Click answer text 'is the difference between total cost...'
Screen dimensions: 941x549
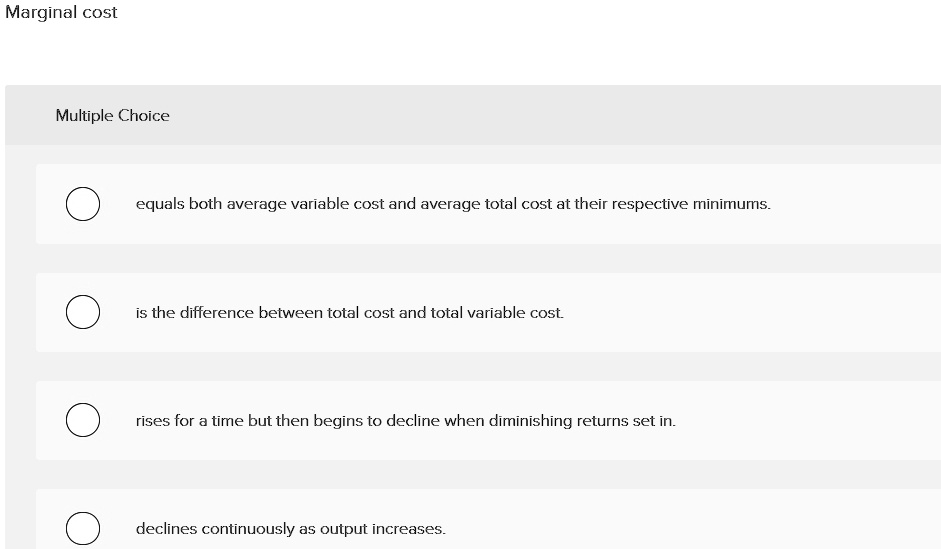[x=350, y=313]
